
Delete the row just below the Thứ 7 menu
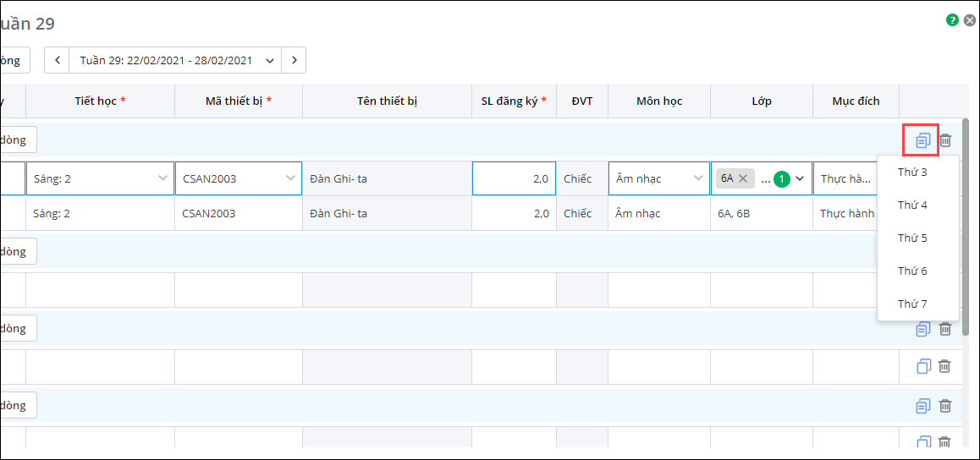pos(945,328)
